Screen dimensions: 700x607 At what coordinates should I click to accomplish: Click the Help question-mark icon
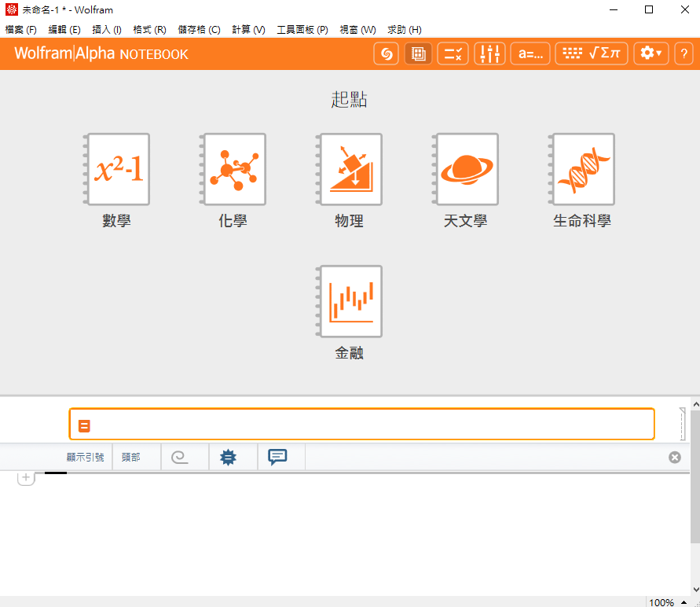tap(683, 53)
